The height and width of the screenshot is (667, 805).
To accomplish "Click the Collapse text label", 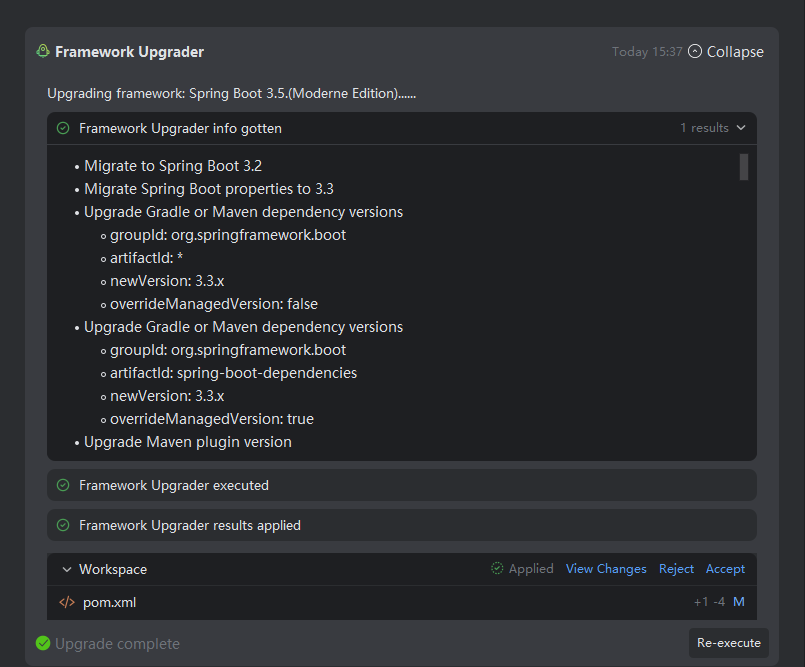I will 735,52.
